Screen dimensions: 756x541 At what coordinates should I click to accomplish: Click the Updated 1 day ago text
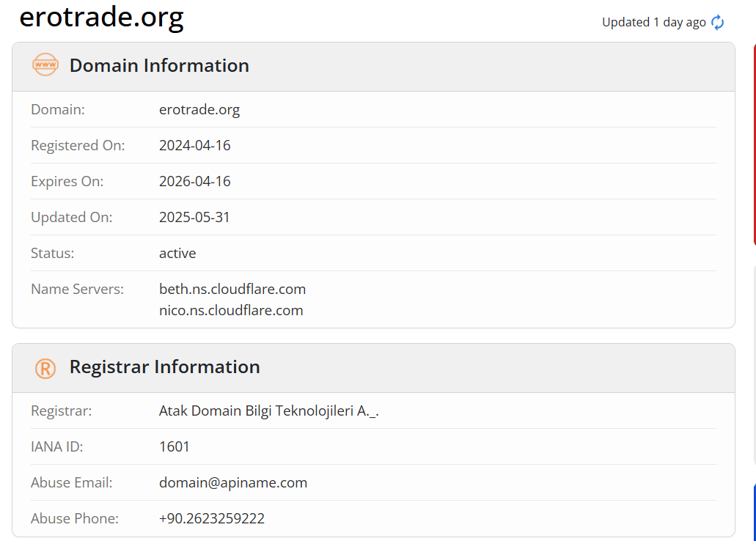coord(654,22)
